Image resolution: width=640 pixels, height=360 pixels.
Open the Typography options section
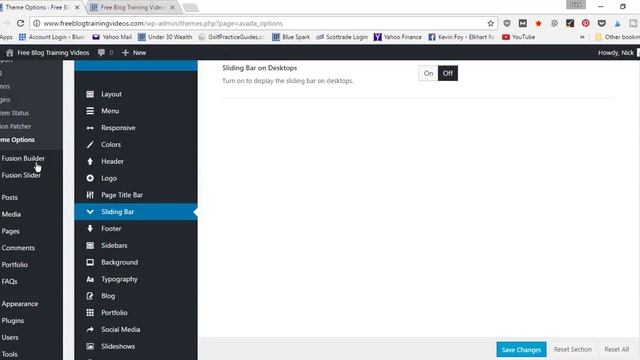pos(136,279)
